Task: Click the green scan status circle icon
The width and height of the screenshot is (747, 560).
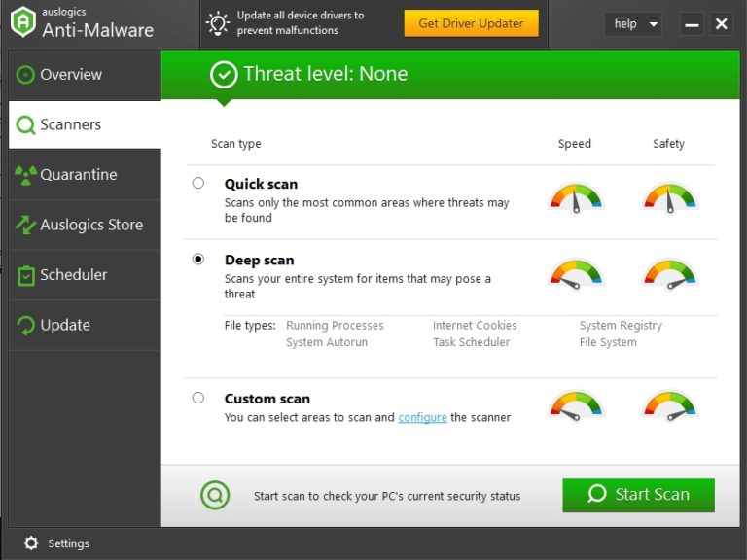Action: 215,495
